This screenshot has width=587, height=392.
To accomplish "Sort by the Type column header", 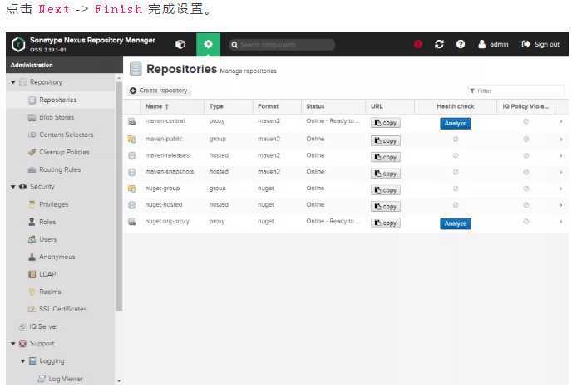I will (229, 106).
